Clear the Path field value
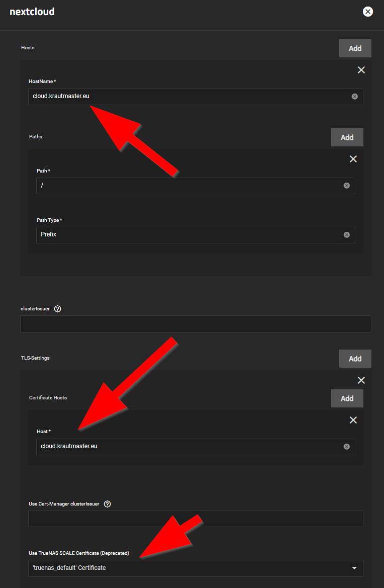The width and height of the screenshot is (384, 588). click(x=346, y=186)
